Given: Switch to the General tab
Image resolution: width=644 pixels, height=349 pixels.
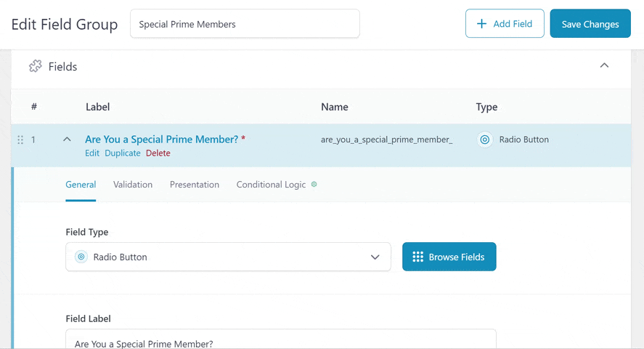Looking at the screenshot, I should [81, 185].
